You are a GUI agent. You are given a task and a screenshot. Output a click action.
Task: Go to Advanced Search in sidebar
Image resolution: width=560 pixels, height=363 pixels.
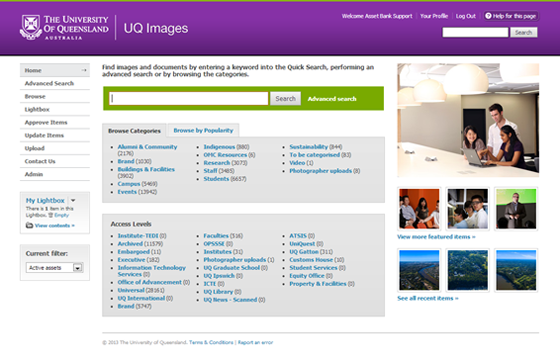click(55, 83)
